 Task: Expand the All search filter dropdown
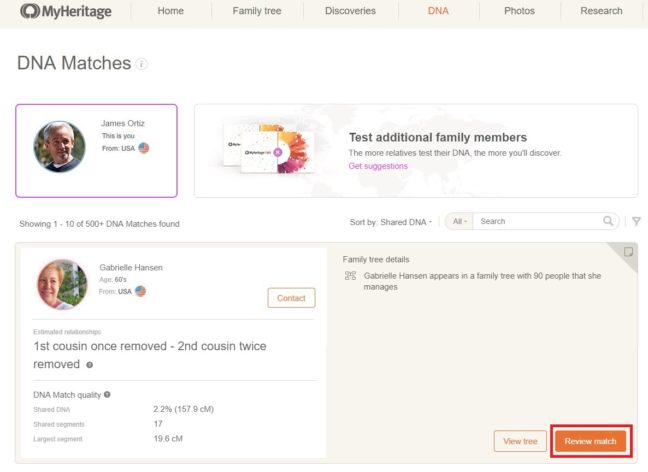tap(458, 221)
